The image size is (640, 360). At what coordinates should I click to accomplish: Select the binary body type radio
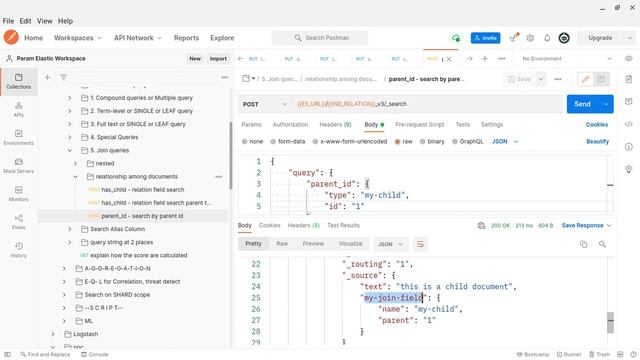tap(422, 142)
